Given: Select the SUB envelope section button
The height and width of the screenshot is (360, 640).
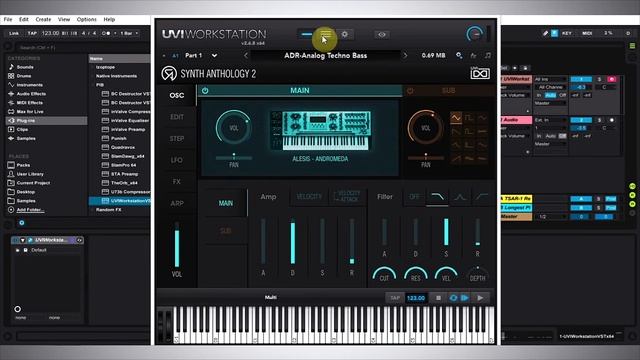Looking at the screenshot, I should coord(225,231).
